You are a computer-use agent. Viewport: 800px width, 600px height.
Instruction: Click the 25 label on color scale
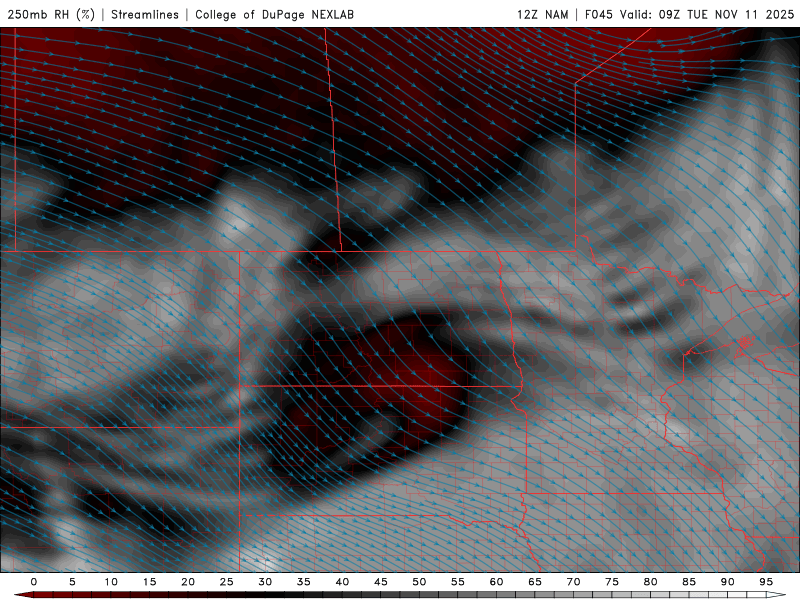pyautogui.click(x=227, y=582)
